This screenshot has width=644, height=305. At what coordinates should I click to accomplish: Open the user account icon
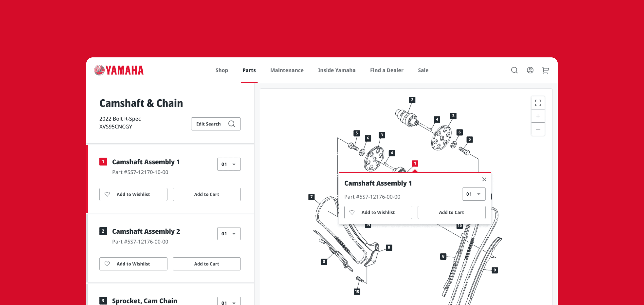click(530, 70)
